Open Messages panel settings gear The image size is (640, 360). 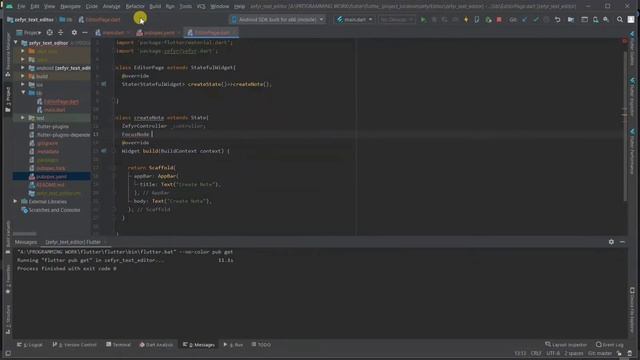coord(611,242)
